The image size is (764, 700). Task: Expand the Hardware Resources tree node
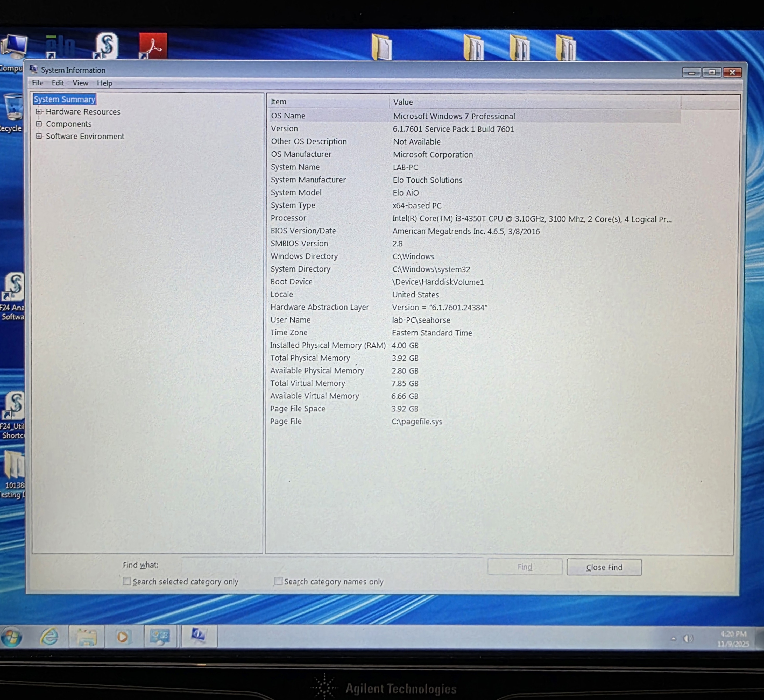(39, 111)
